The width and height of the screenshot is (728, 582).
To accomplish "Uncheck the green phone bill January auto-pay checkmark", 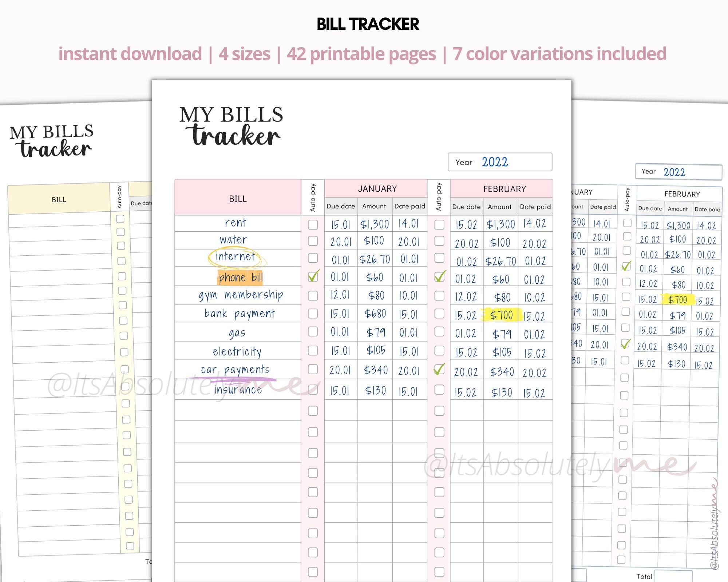I will tap(312, 277).
